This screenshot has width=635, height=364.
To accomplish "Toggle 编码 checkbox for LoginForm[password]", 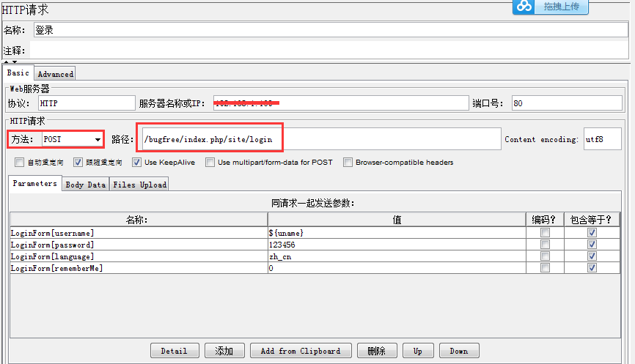I will (x=545, y=245).
